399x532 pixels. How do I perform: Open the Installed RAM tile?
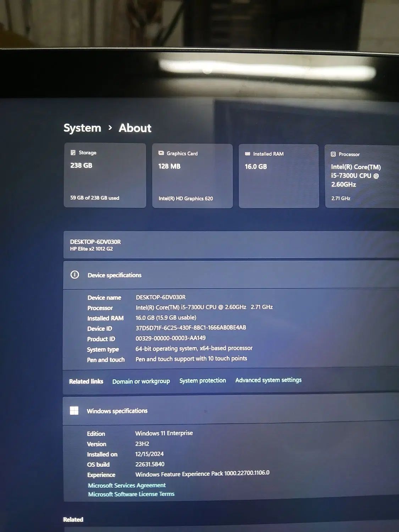(279, 176)
